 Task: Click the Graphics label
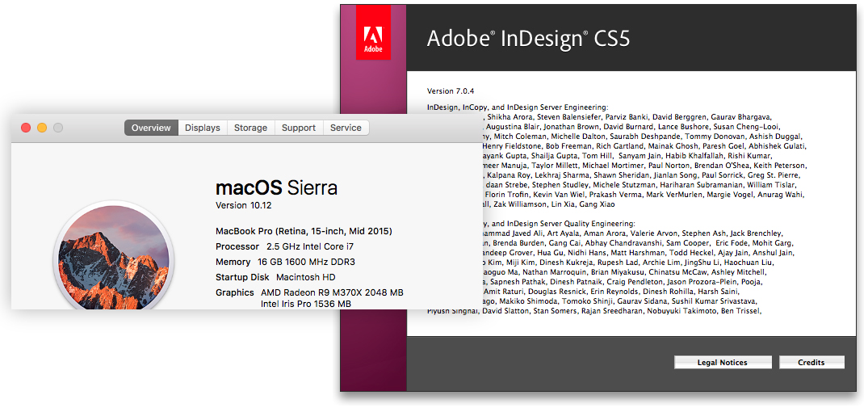click(x=235, y=292)
